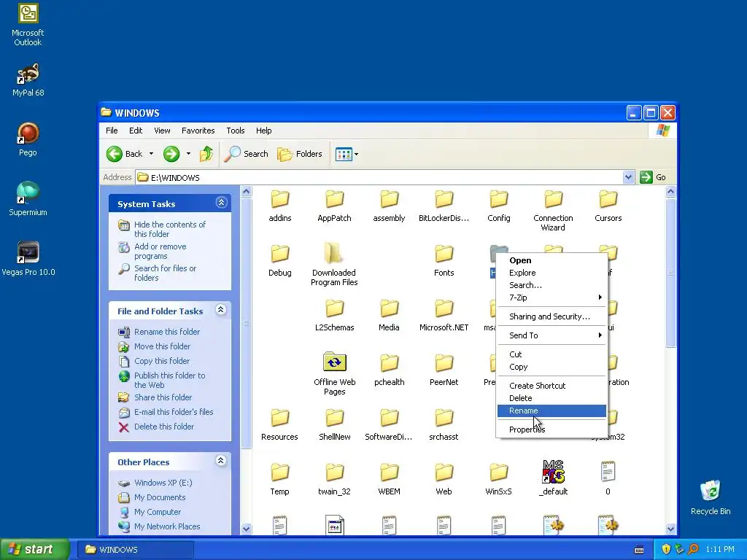Select the Downloaded Program Files folder
Viewport: 747px width, 560px height.
334,264
